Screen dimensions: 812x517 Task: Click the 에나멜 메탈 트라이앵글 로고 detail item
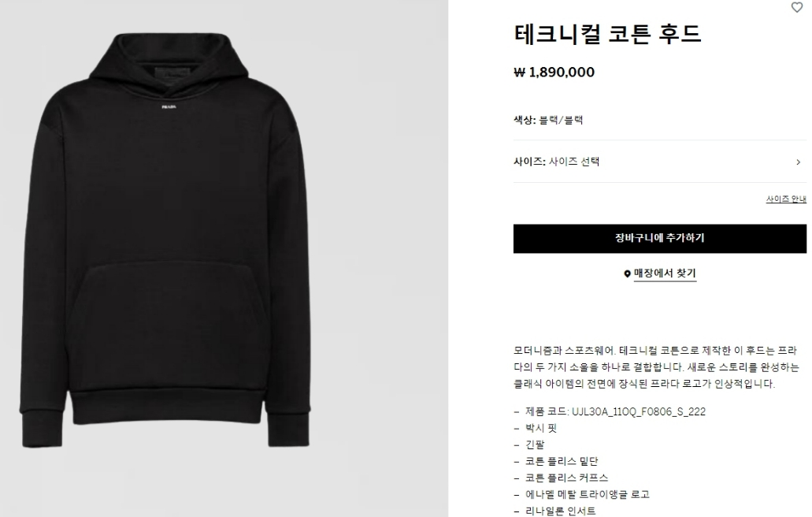coord(588,494)
